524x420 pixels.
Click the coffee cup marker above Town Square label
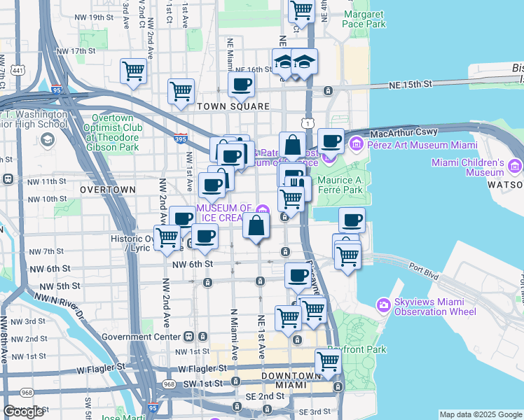click(241, 85)
